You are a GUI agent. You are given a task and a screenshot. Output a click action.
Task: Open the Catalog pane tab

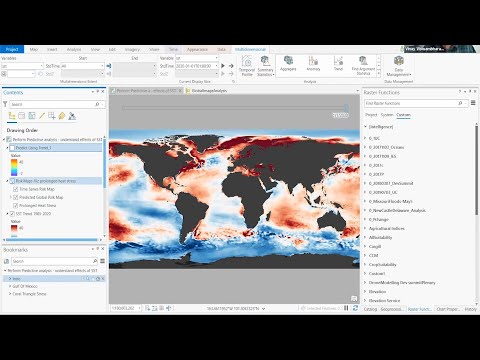coord(370,309)
